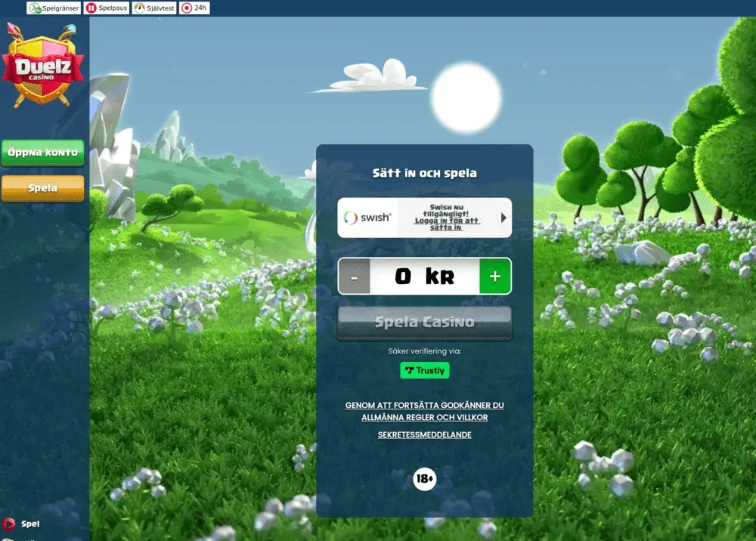Expand payment methods with the right arrow
Image resolution: width=756 pixels, height=541 pixels.
coord(503,218)
